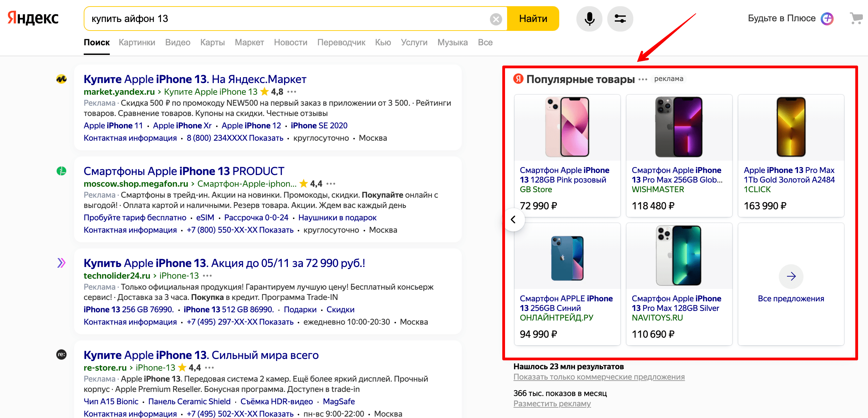Screen dimensions: 868x418
Task: Click Yandex Market favicon beside first result
Action: 61,79
